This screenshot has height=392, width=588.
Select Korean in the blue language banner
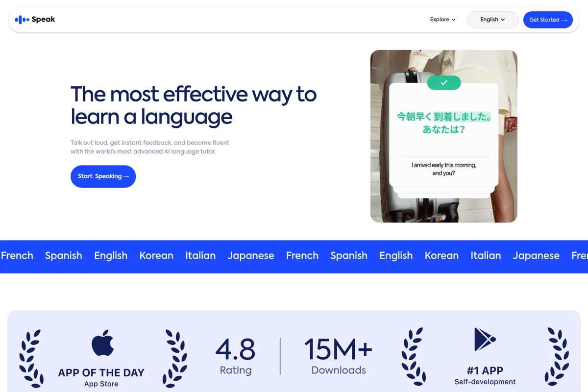156,255
